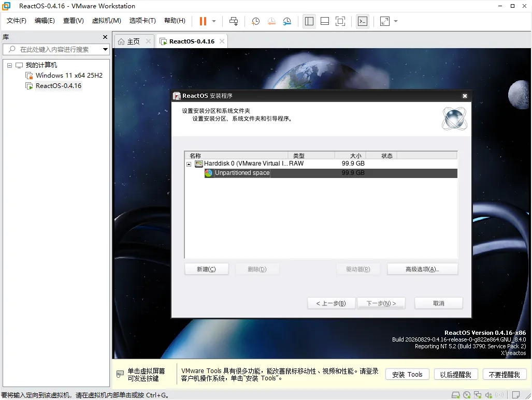532x400 pixels.
Task: Click the 99.9 GB size of Harddisk 0
Action: pos(353,164)
